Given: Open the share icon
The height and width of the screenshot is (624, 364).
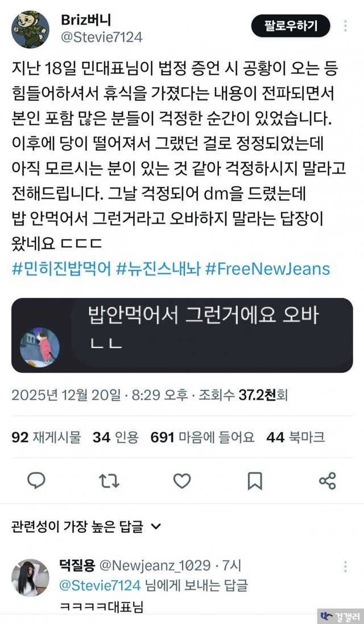Looking at the screenshot, I should tap(328, 481).
